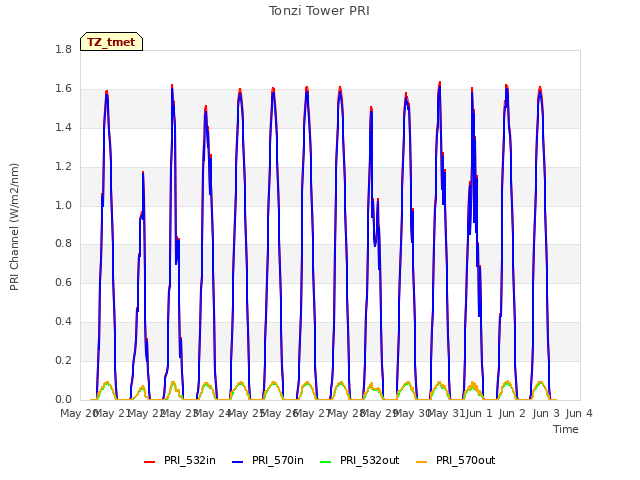Select the PRI_570in legend label
Image resolution: width=640 pixels, height=480 pixels.
tap(278, 460)
